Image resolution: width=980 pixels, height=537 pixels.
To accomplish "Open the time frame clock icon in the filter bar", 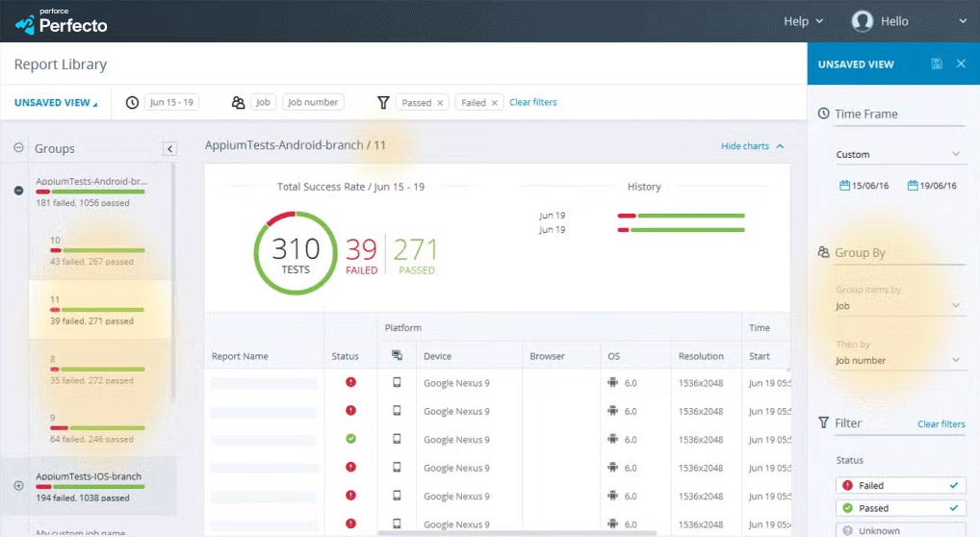I will [132, 103].
